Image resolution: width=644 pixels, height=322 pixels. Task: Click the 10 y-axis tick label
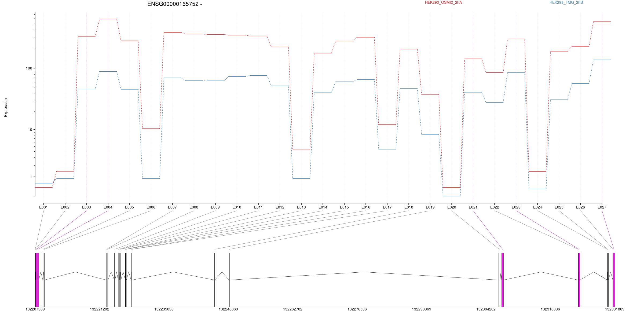(30, 130)
